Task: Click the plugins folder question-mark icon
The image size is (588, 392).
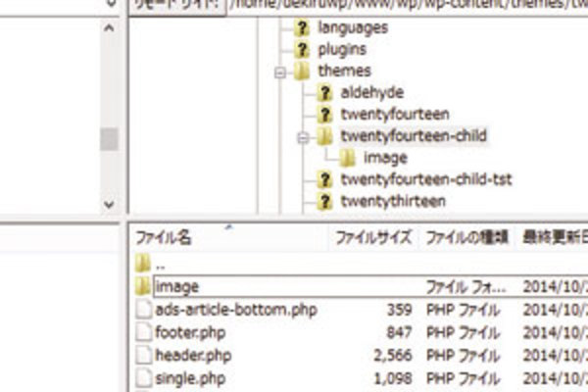Action: (x=302, y=50)
